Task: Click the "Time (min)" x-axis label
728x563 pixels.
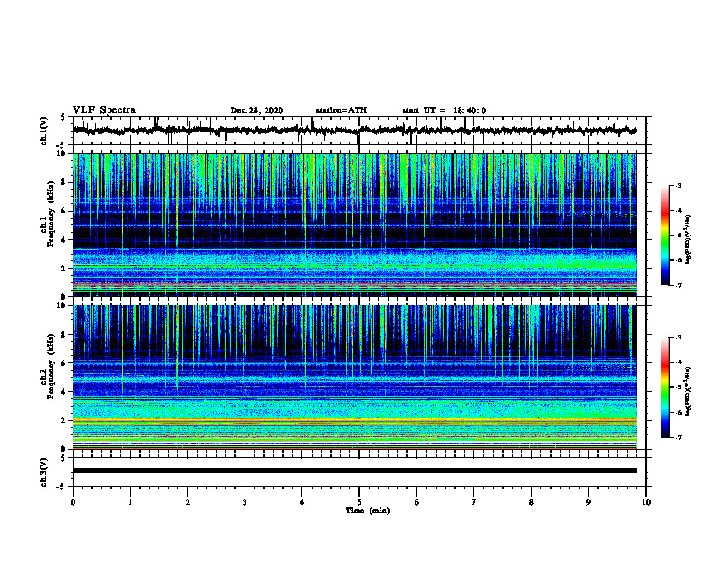Action: point(368,511)
